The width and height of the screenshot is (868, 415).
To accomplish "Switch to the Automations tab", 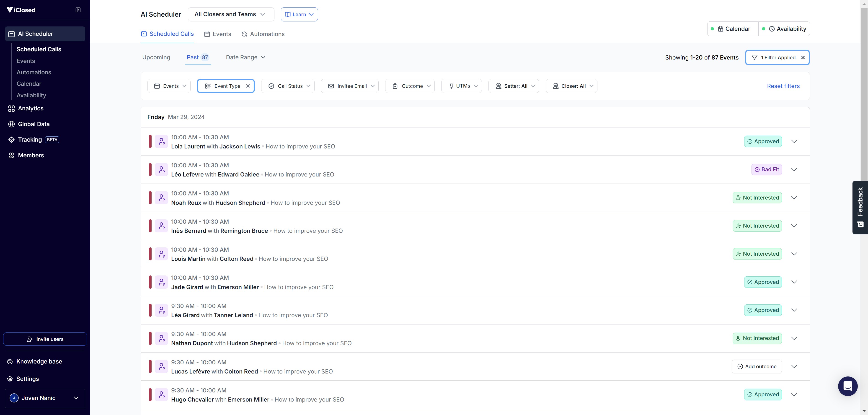I will (263, 34).
